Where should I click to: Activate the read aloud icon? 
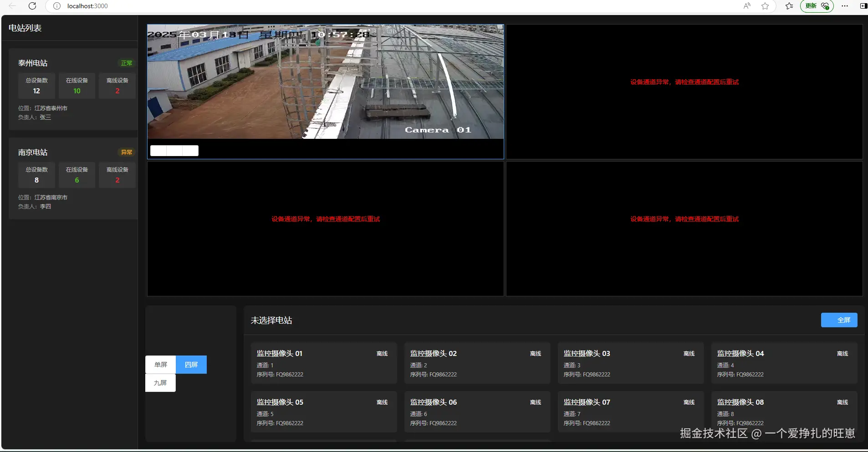(747, 6)
